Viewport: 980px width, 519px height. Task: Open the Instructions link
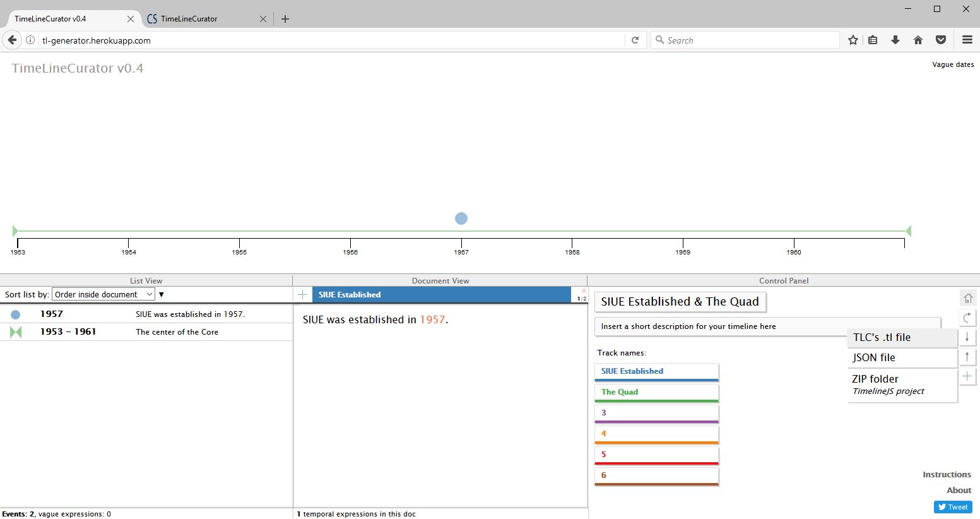947,475
